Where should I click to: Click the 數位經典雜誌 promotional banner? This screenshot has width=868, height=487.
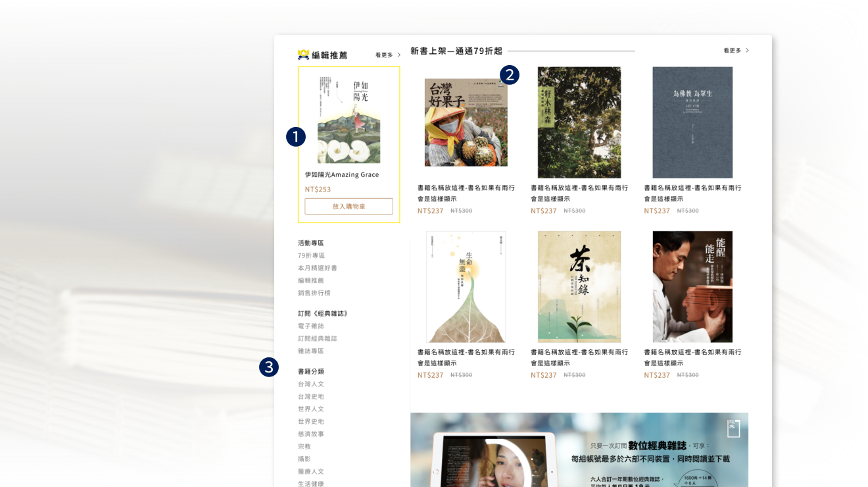579,450
